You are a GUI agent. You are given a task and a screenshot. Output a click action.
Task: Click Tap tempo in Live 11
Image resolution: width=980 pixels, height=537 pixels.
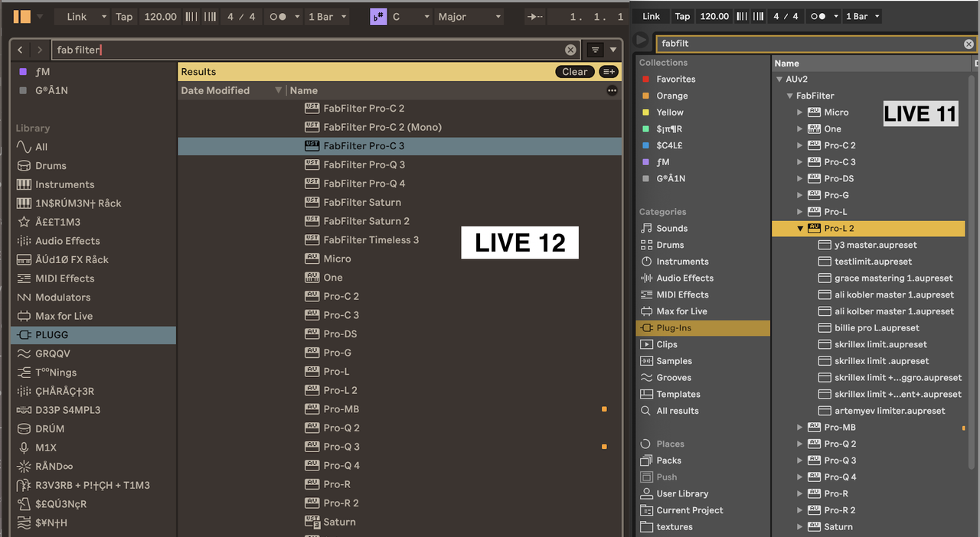[x=682, y=16]
